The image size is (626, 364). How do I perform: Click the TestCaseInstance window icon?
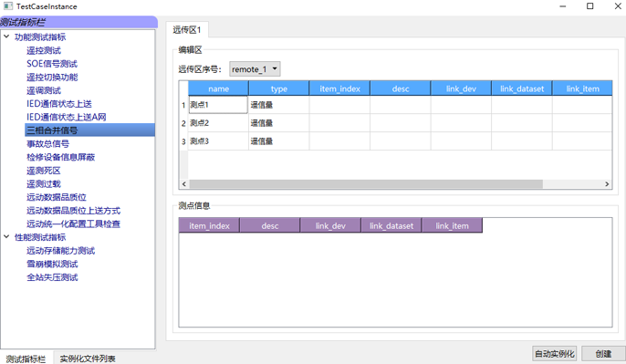click(8, 6)
